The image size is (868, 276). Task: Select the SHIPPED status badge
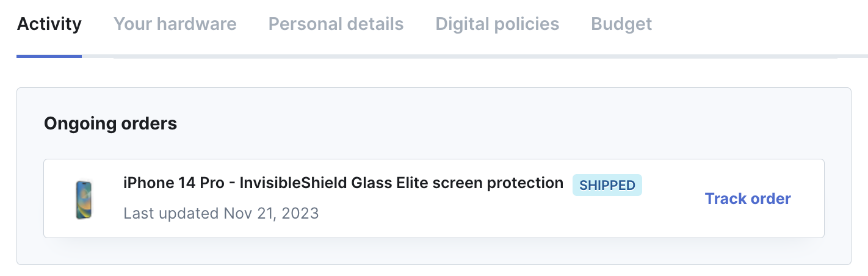[x=607, y=185]
